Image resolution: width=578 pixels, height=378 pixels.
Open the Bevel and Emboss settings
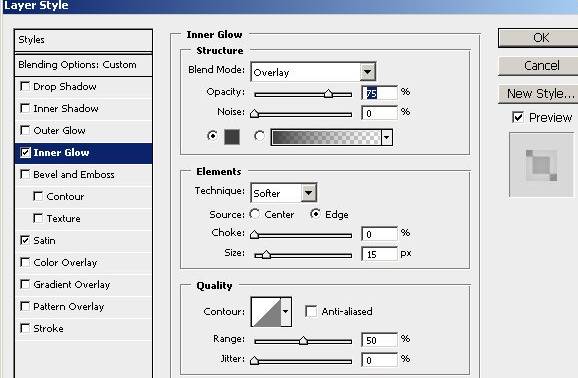click(x=74, y=174)
